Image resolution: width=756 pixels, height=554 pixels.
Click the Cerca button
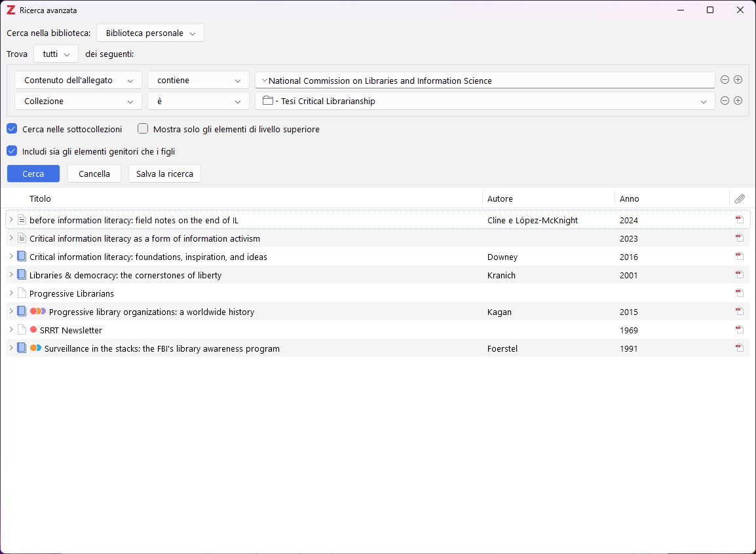(x=33, y=174)
